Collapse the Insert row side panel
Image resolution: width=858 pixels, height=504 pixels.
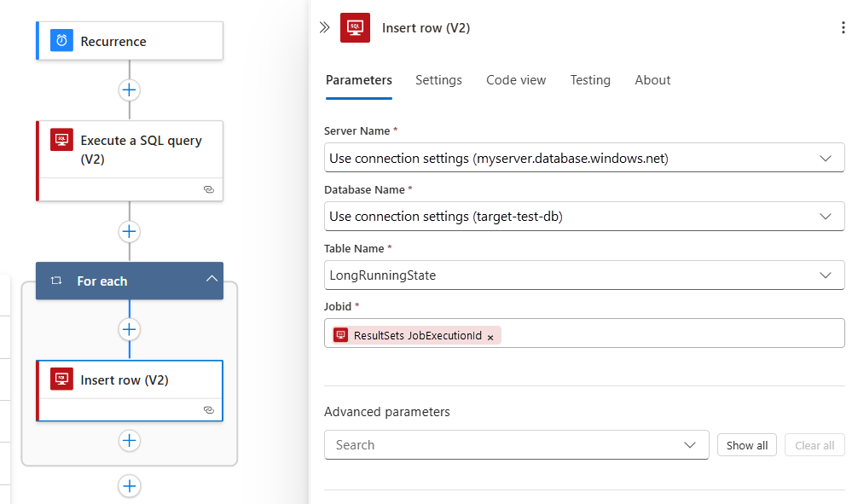click(x=324, y=27)
